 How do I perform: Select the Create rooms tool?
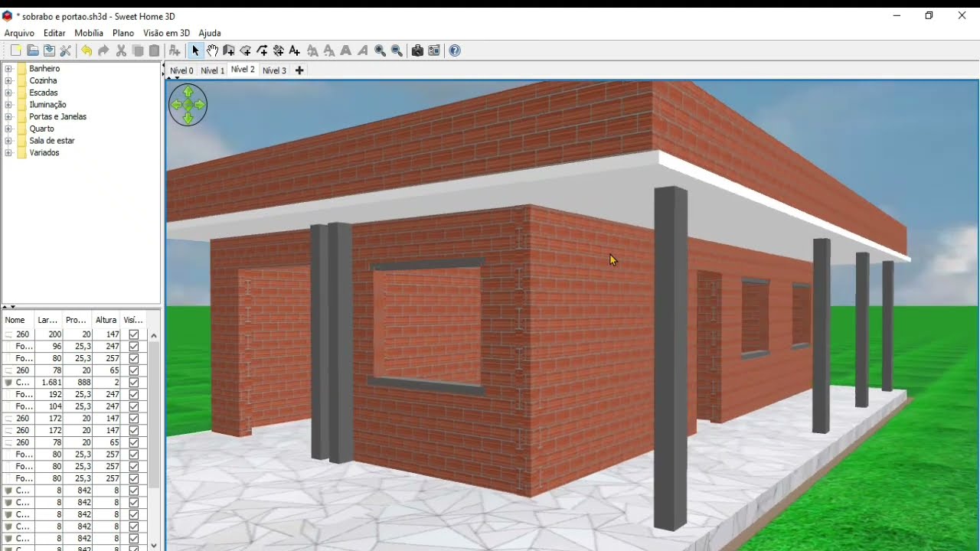(246, 51)
